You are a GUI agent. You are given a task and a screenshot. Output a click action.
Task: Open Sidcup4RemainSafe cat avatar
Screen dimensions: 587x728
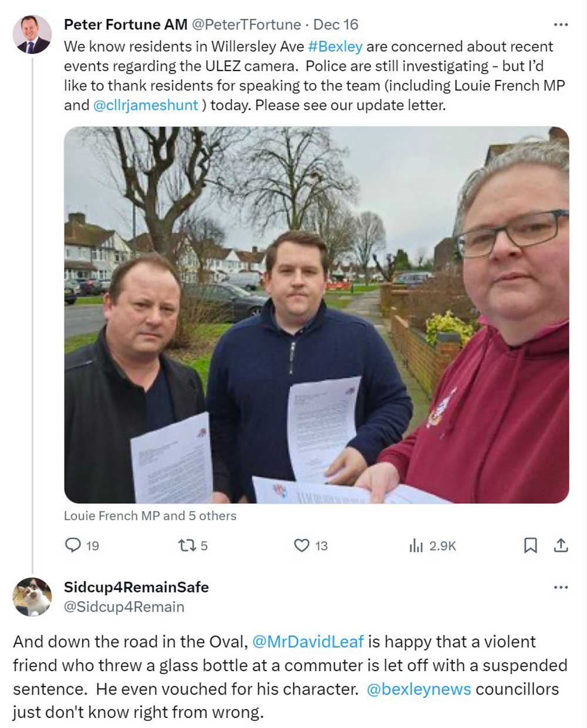click(32, 596)
